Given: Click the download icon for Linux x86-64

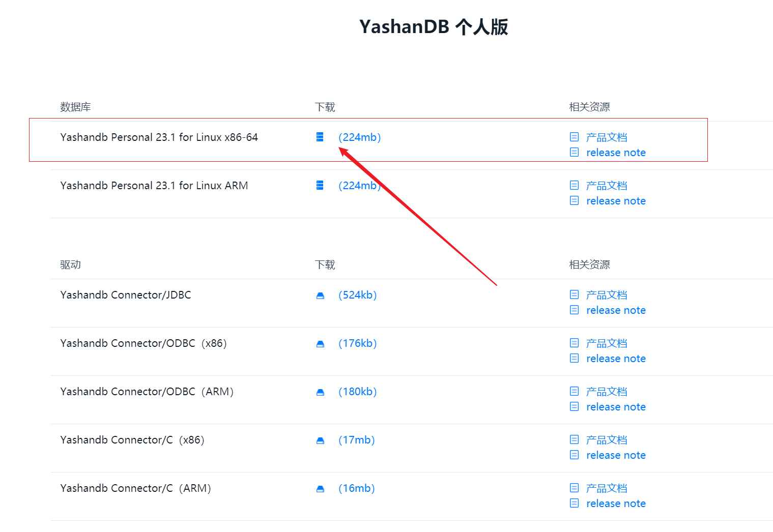Looking at the screenshot, I should [320, 137].
